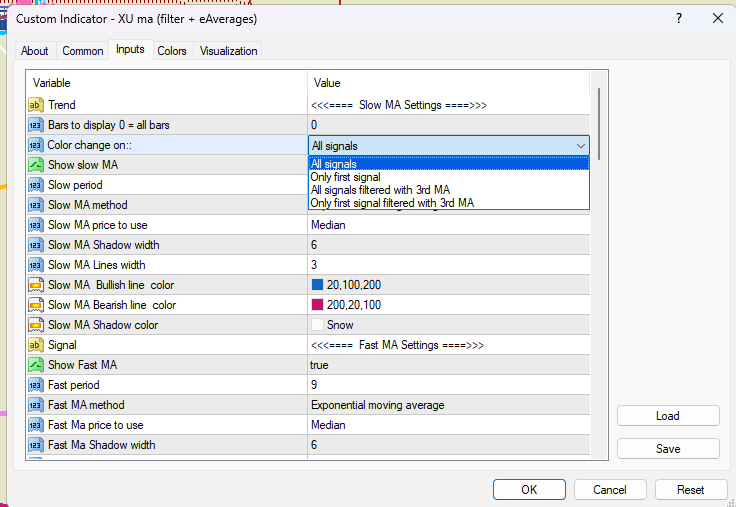The height and width of the screenshot is (507, 736).
Task: Click the Slow MA Bullish line color icon
Action: click(x=35, y=285)
